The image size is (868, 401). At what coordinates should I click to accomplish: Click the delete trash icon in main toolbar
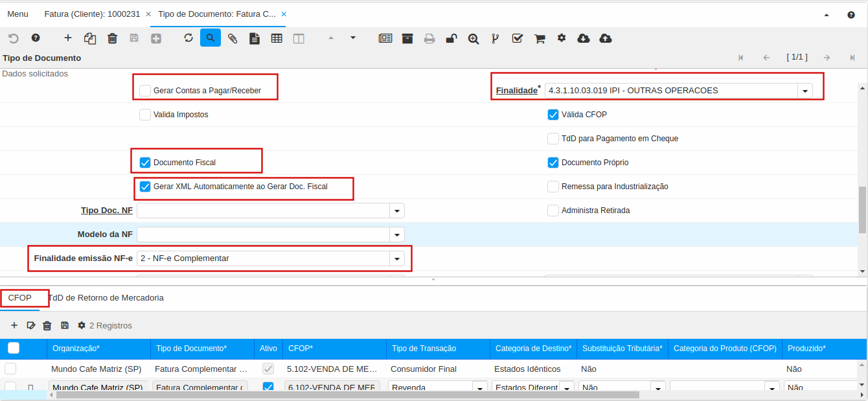(112, 38)
